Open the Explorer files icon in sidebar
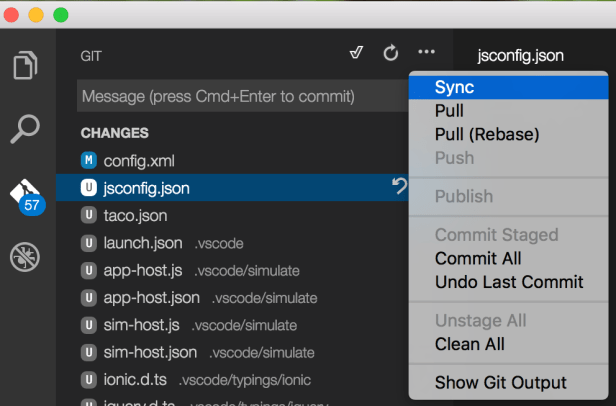 coord(26,66)
